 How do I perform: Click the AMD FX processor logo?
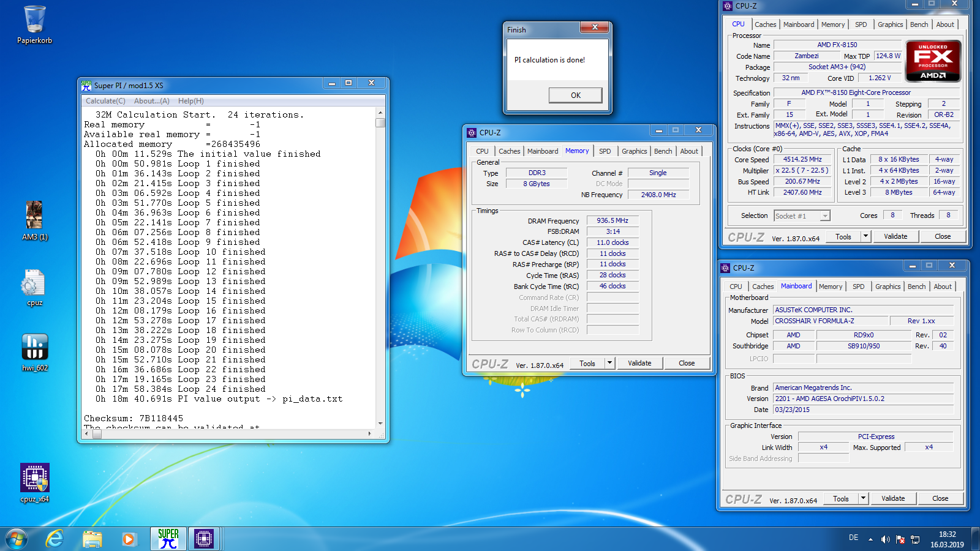tap(933, 61)
